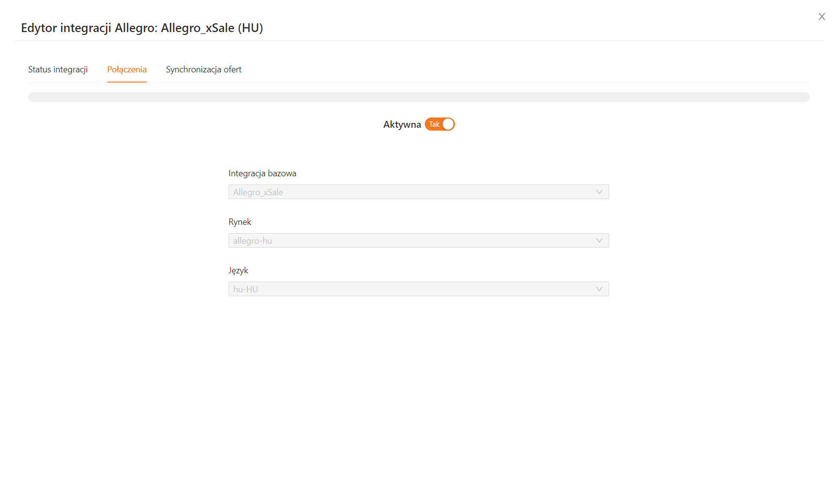
Task: Open the Język dropdown showing hu-HU
Action: 418,289
